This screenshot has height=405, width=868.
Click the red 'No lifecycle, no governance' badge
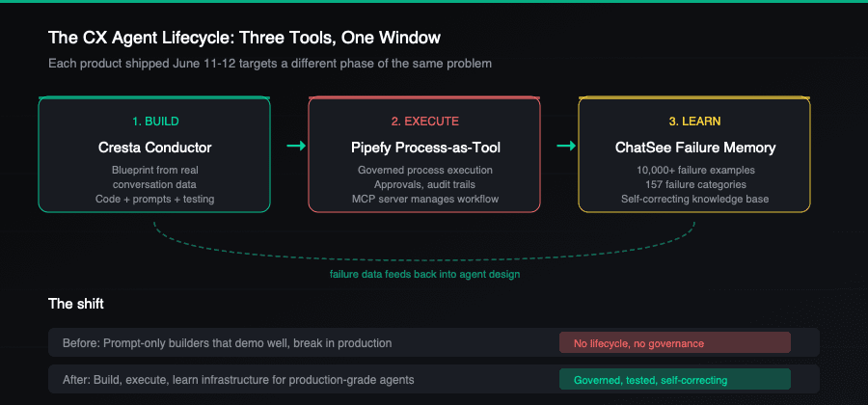(675, 343)
